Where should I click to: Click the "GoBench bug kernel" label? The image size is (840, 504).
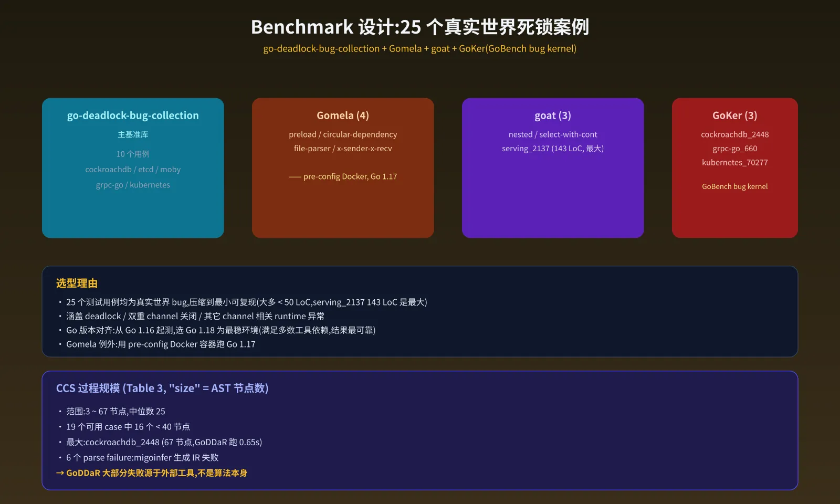(735, 186)
